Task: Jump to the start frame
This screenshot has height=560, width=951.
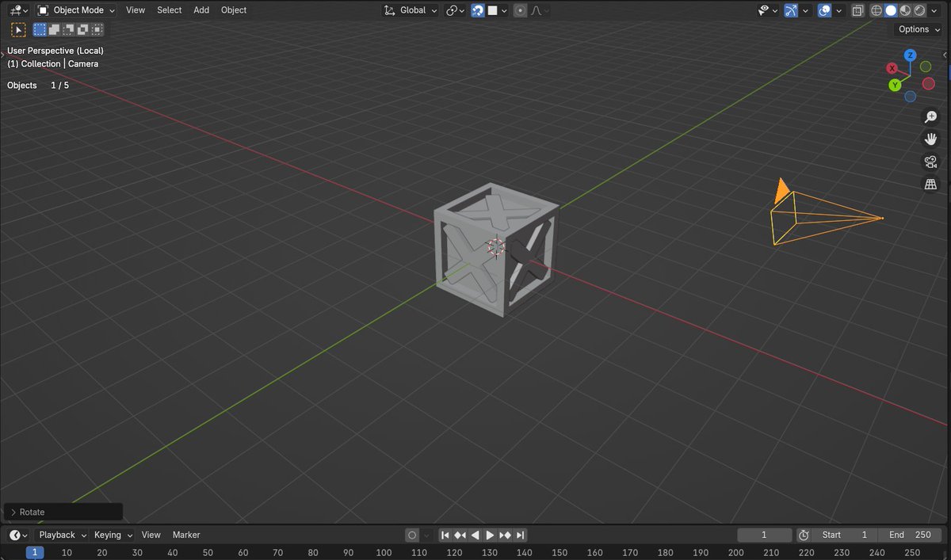Action: click(445, 535)
